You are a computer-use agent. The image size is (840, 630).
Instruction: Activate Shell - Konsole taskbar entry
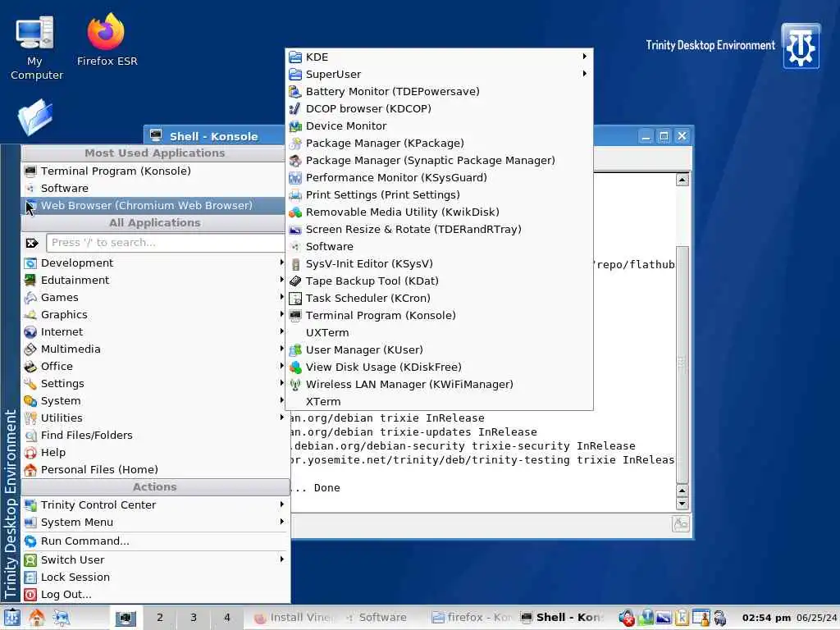[561, 618]
